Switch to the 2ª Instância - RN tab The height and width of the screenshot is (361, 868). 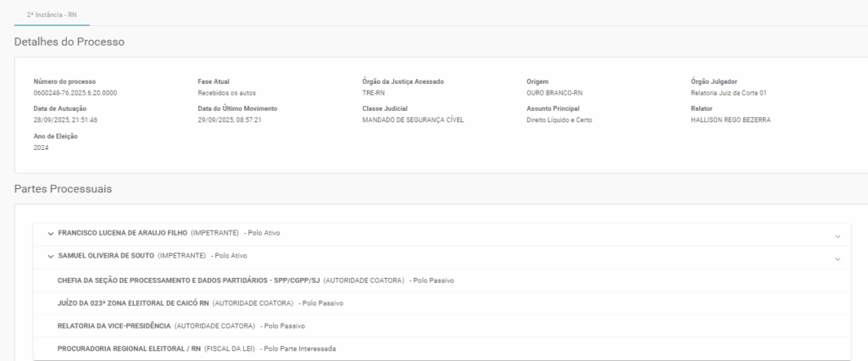click(x=52, y=15)
